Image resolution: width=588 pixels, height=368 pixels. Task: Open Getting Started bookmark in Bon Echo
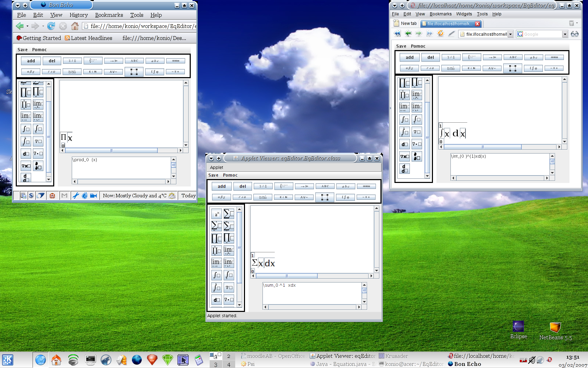[x=38, y=38]
